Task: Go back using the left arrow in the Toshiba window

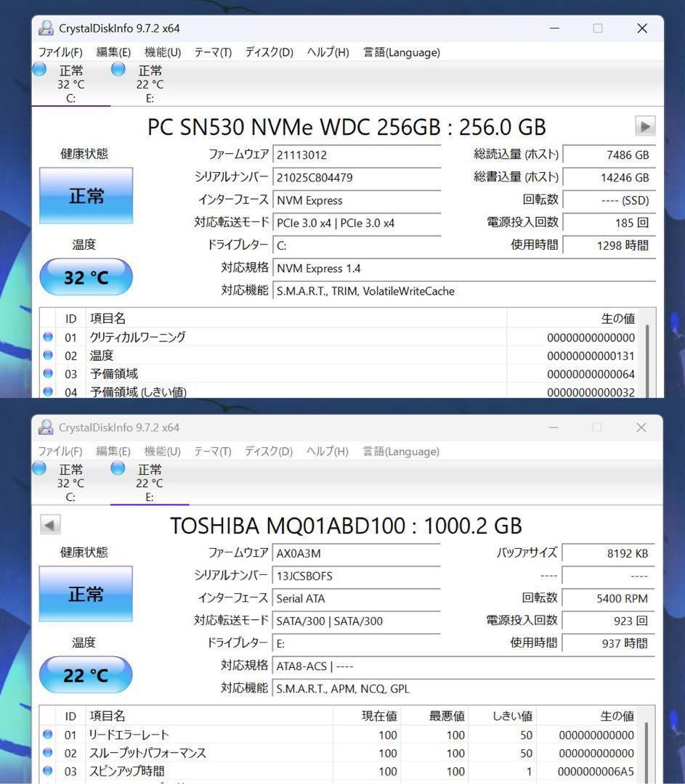Action: 50,525
